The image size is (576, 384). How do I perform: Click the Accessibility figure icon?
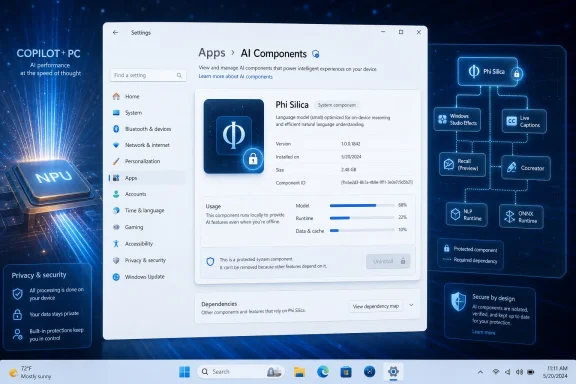[116, 244]
